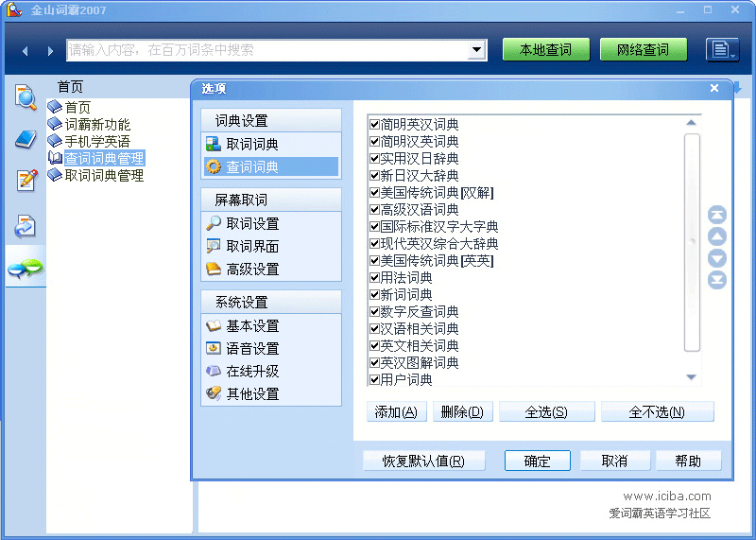
Task: Toggle 新日汉大辞典 checkbox
Action: pos(374,176)
